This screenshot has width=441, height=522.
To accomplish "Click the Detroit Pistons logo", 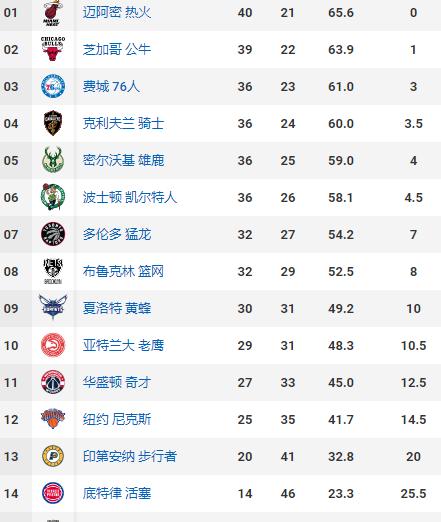I will tap(53, 493).
